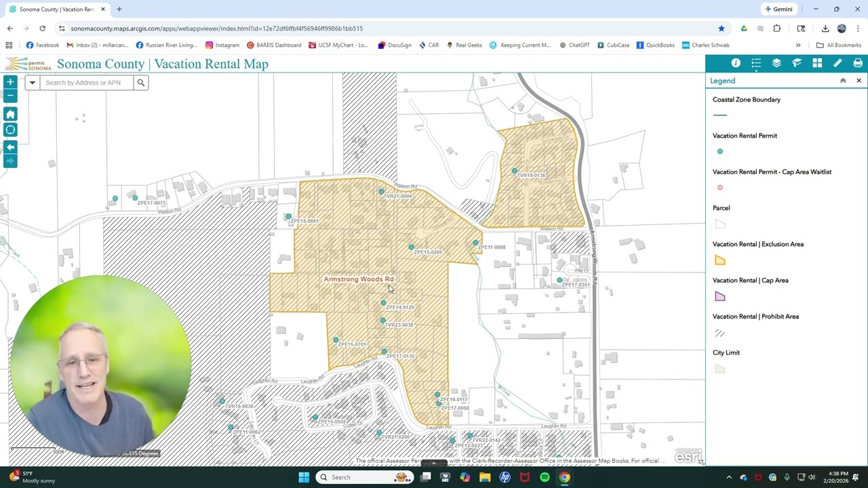Click the browser address bar URL
Viewport: 868px width, 488px height.
[x=217, y=28]
